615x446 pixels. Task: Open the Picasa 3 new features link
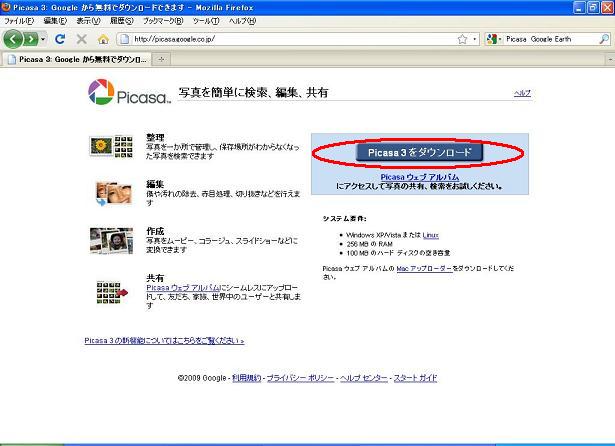click(x=164, y=340)
